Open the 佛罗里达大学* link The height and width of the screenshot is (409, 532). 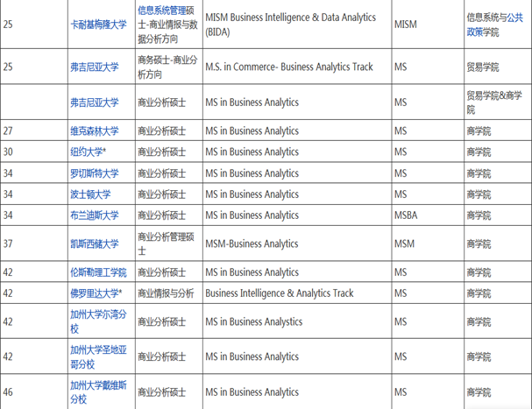[x=96, y=293]
